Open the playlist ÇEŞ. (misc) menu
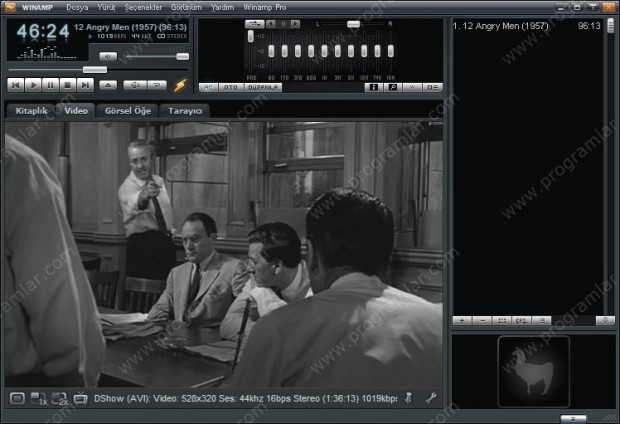The width and height of the screenshot is (620, 424). point(522,321)
